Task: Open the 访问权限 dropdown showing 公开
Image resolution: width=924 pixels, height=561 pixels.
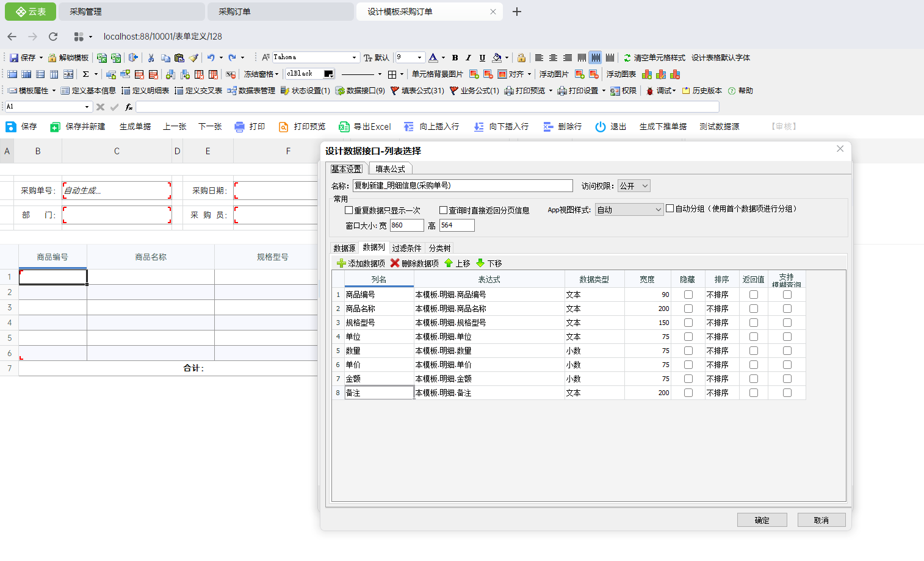Action: click(x=634, y=186)
